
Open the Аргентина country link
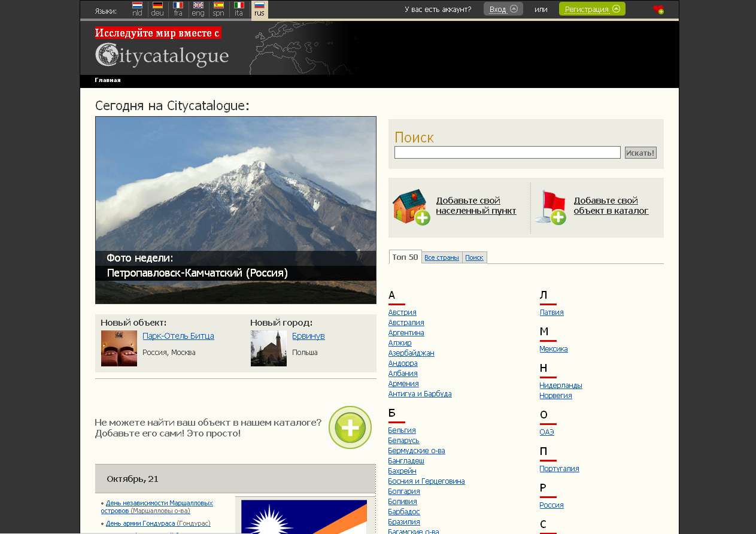click(406, 333)
